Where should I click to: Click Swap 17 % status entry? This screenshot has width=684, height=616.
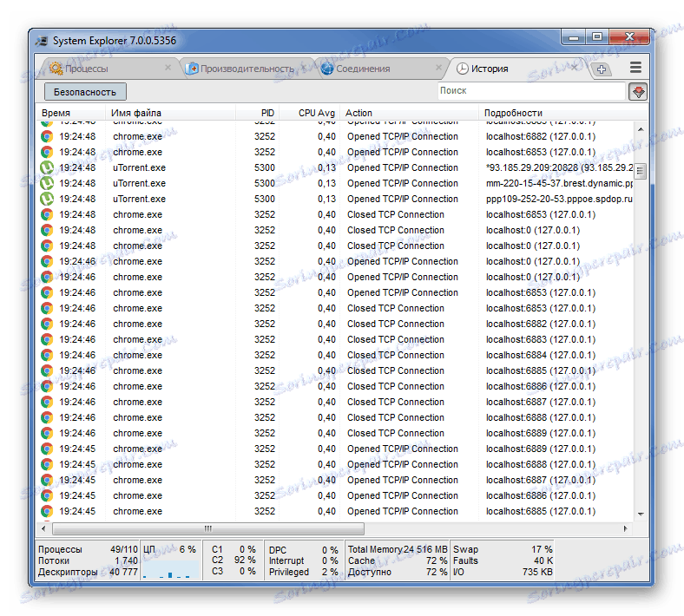click(503, 549)
